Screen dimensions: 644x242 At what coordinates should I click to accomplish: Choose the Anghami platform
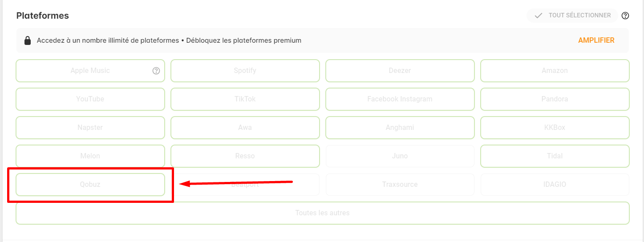pos(400,128)
